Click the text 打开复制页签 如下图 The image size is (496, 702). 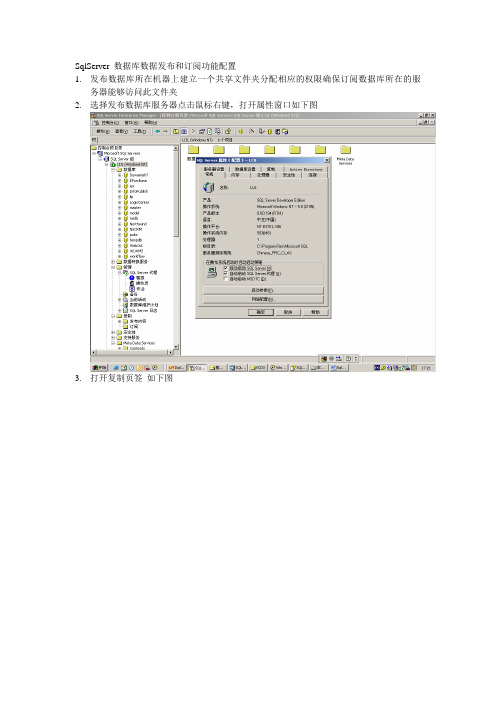coord(131,378)
